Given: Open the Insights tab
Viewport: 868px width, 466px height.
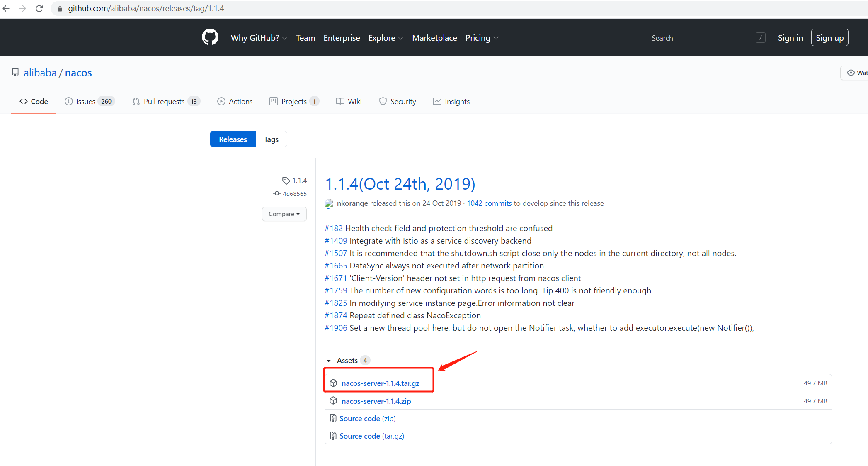Looking at the screenshot, I should tap(451, 102).
